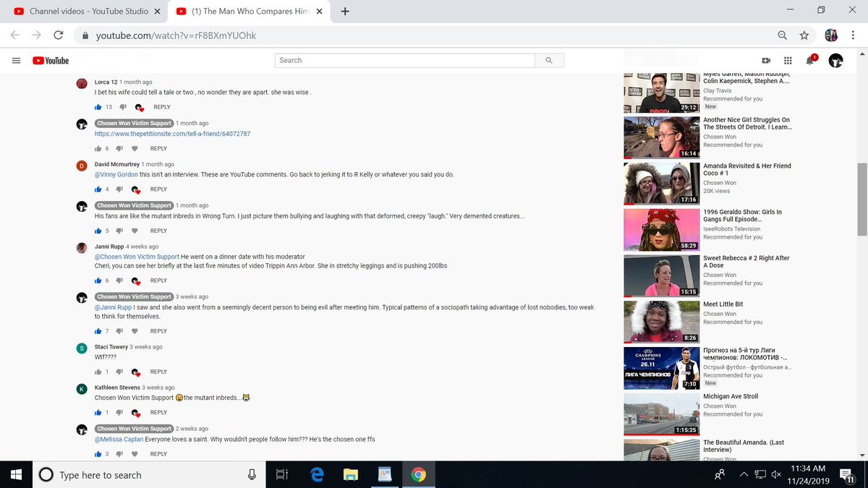Open Task View on the taskbar

tap(281, 474)
